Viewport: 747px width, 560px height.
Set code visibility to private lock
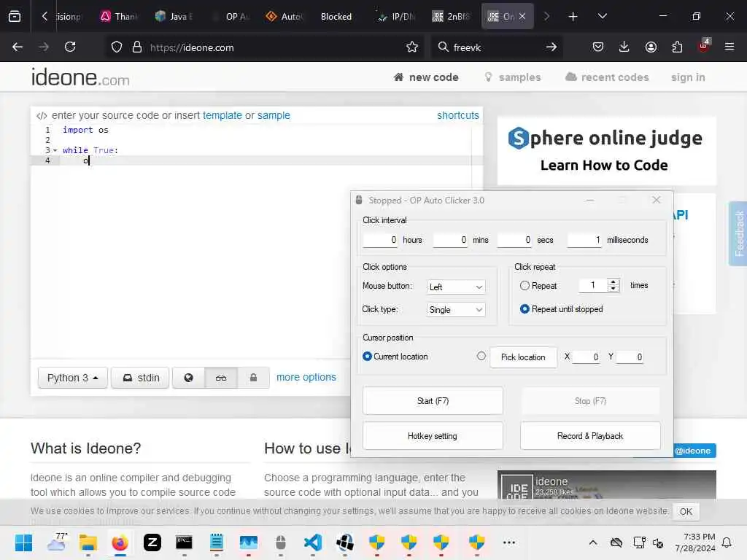(x=253, y=378)
